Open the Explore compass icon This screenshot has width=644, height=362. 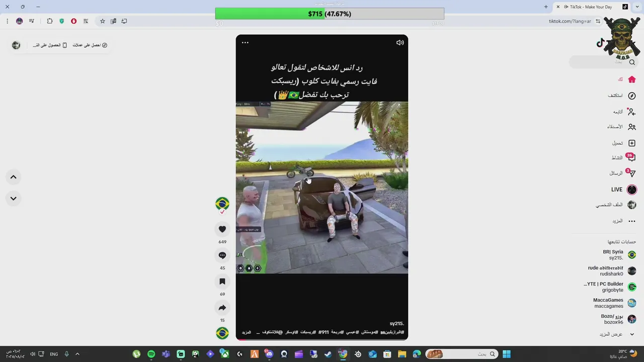click(632, 96)
